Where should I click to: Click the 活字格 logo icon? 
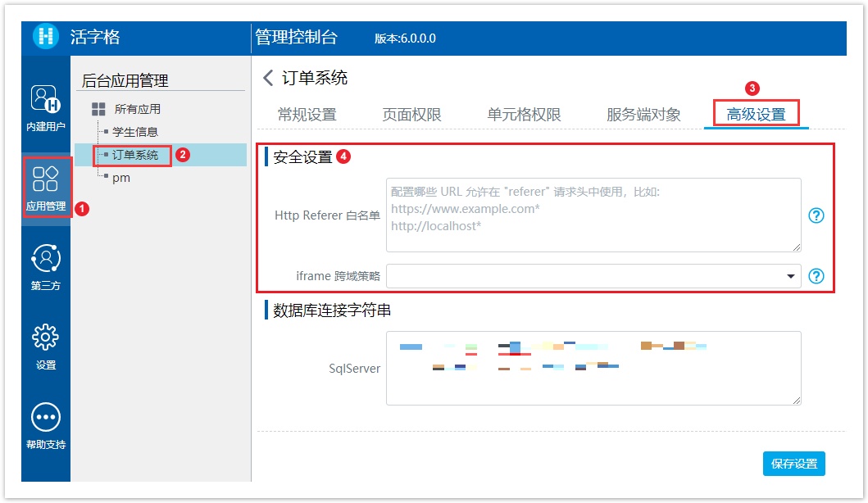(x=45, y=37)
